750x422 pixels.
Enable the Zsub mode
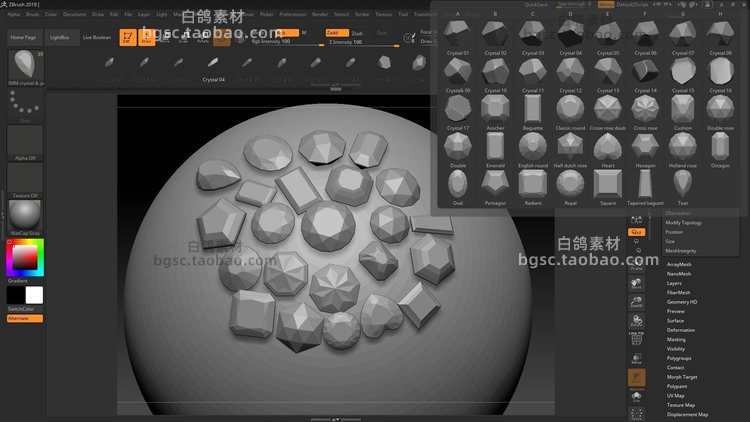[x=357, y=33]
